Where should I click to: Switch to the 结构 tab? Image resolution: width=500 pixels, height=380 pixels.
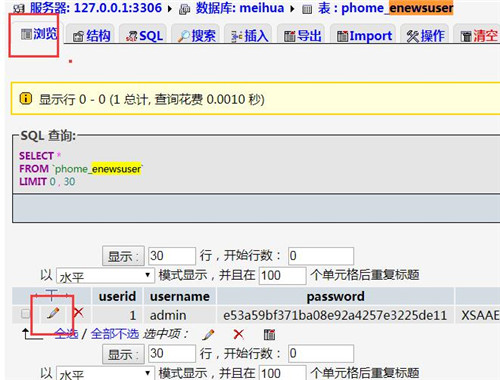pos(91,36)
